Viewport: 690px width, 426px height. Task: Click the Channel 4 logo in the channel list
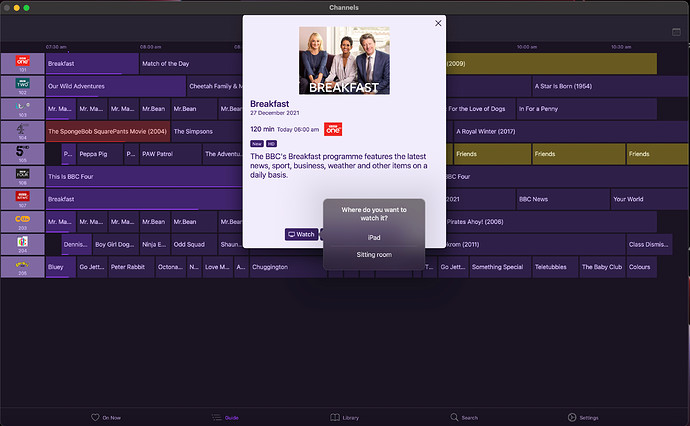click(21, 131)
